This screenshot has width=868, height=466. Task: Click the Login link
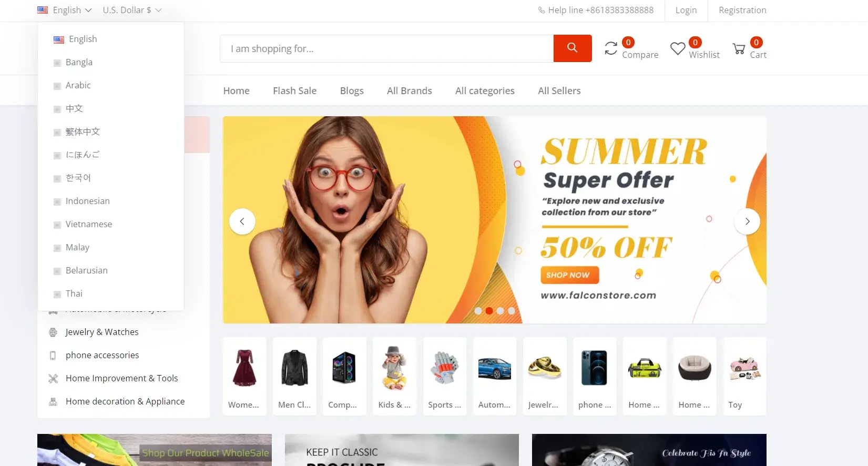[686, 10]
